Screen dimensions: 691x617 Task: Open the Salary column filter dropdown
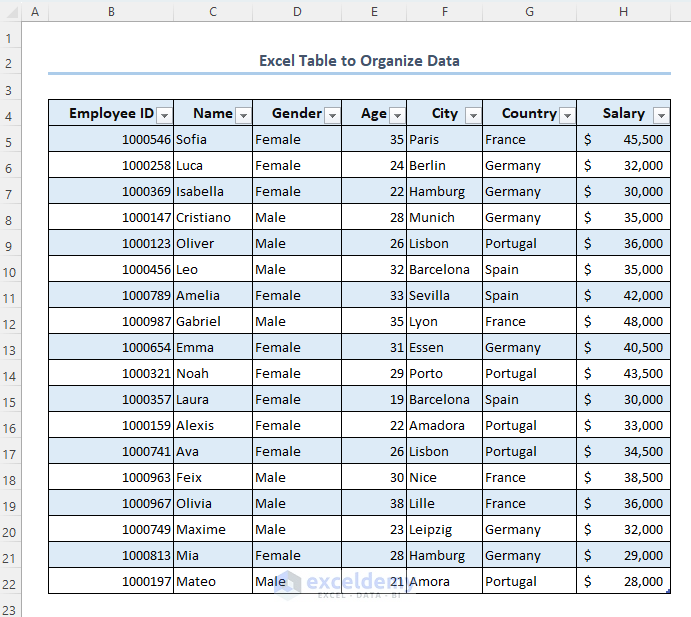pyautogui.click(x=661, y=115)
